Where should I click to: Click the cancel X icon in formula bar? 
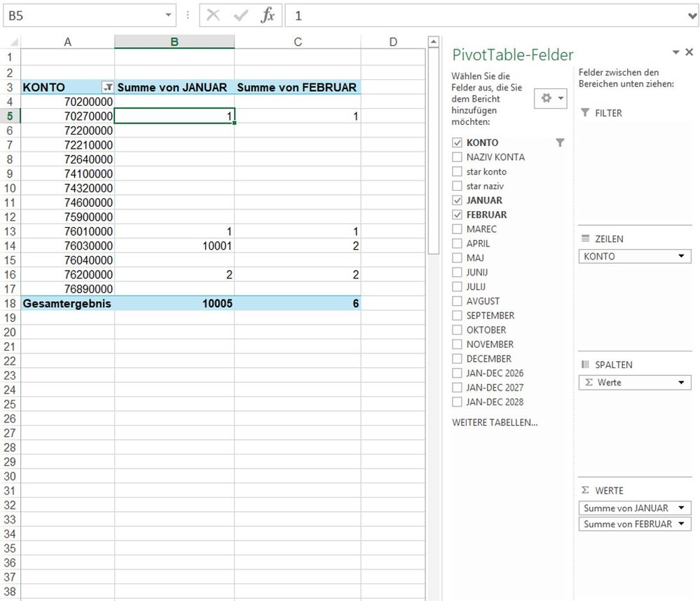pos(213,15)
